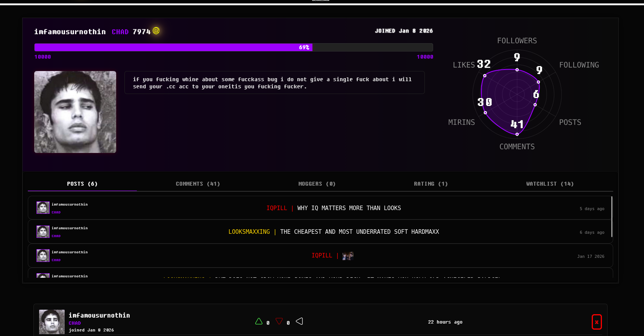The width and height of the screenshot is (644, 336).
Task: Upvote with the green triangle icon
Action: point(259,321)
